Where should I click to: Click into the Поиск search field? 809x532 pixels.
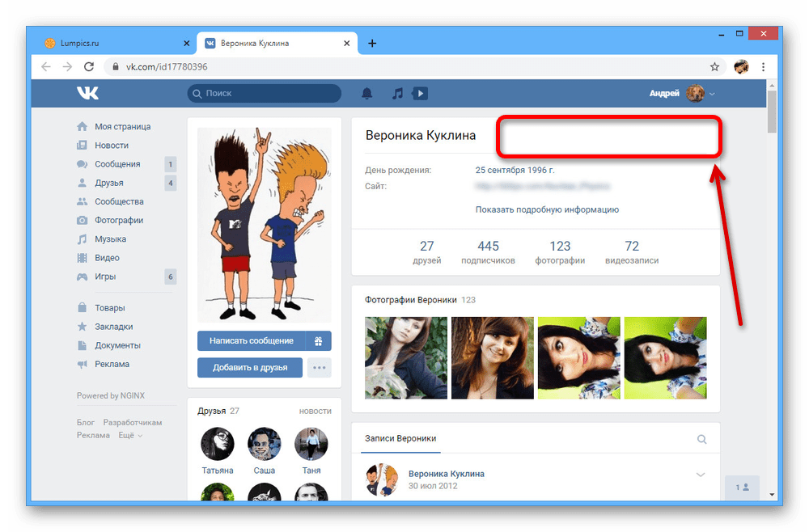point(265,94)
